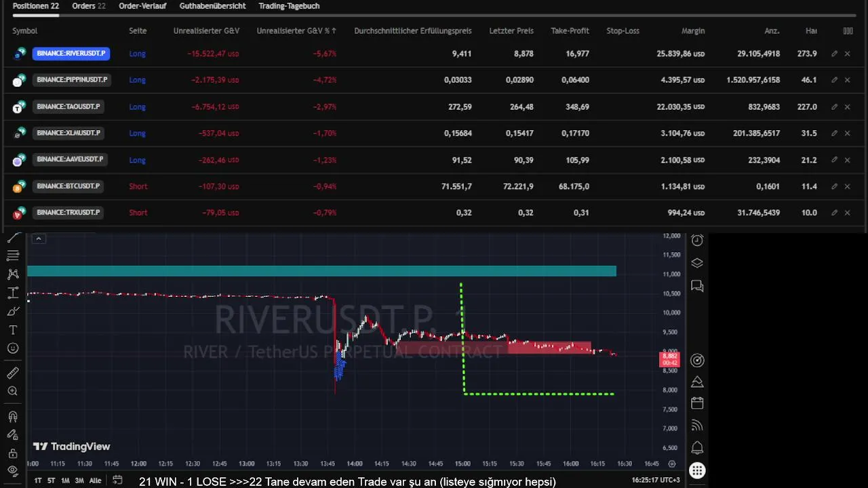Edit the TAOUSDT.P position pencil icon

(x=834, y=106)
